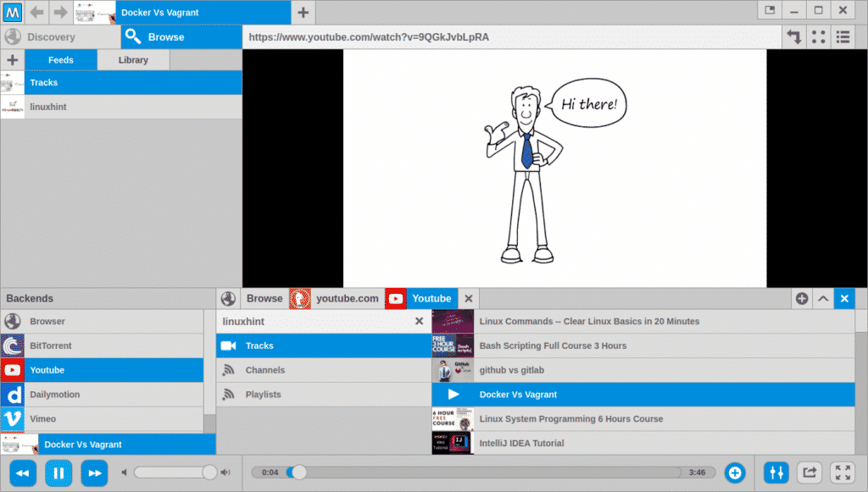The height and width of the screenshot is (492, 868).
Task: Pause the currently playing video
Action: click(58, 473)
